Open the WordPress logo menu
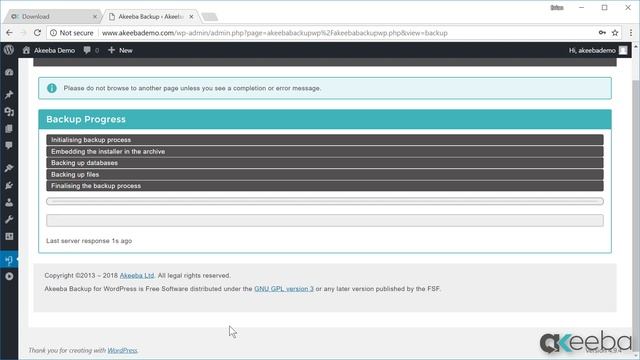640x360 pixels. click(9, 50)
